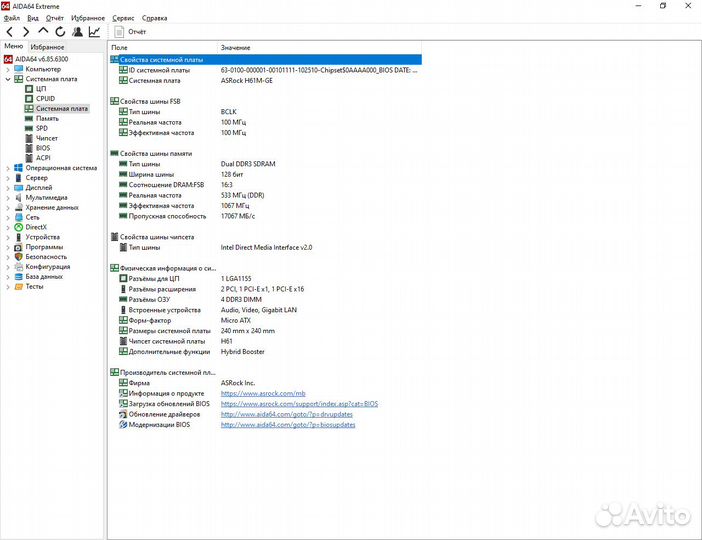The height and width of the screenshot is (540, 702).
Task: Select the Память tree item
Action: coord(47,118)
